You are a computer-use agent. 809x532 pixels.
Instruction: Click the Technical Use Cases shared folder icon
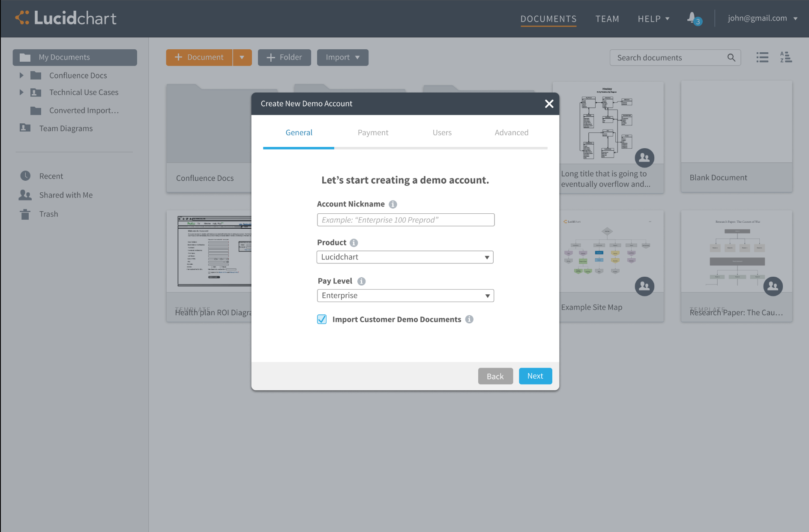point(36,93)
